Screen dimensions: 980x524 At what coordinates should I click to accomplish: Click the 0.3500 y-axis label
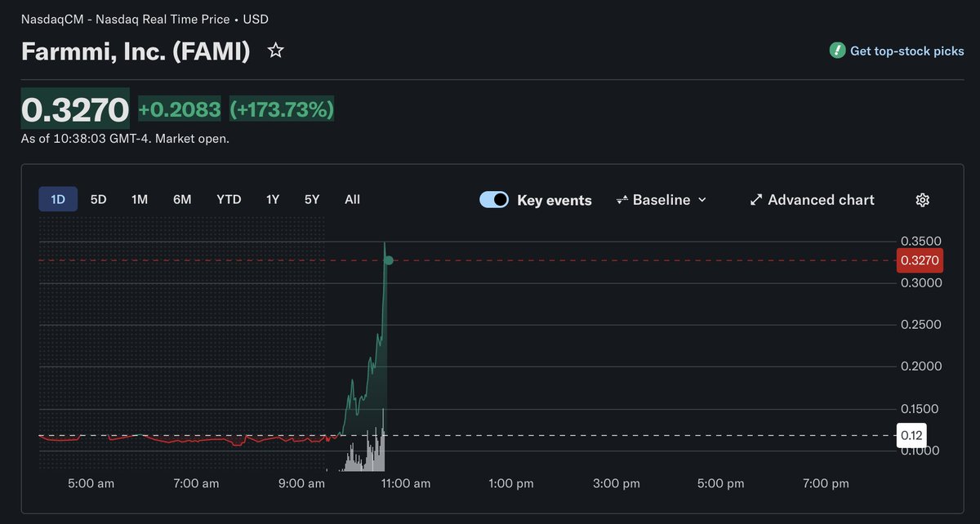pos(922,241)
